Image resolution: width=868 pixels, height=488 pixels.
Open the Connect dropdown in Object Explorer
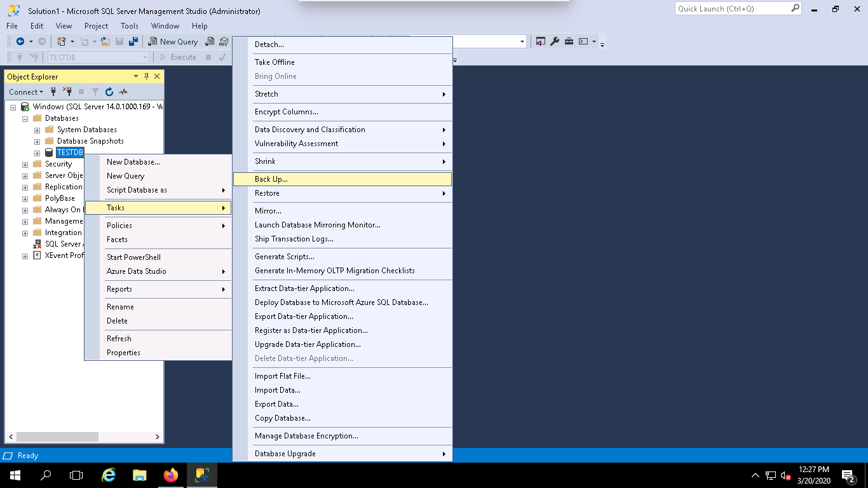pyautogui.click(x=26, y=91)
